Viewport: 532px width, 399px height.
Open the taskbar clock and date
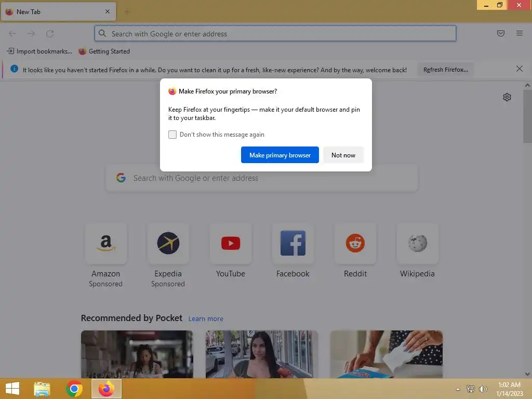pos(509,389)
